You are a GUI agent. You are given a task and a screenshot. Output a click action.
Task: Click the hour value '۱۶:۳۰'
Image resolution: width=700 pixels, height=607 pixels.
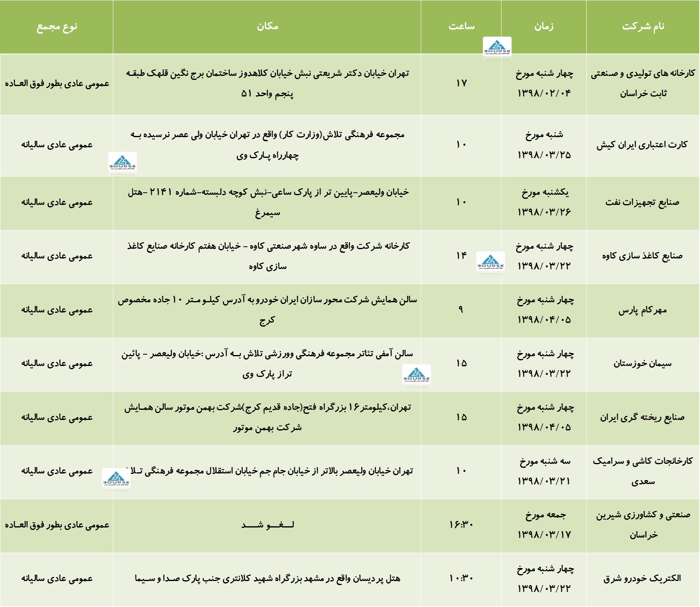(x=461, y=525)
